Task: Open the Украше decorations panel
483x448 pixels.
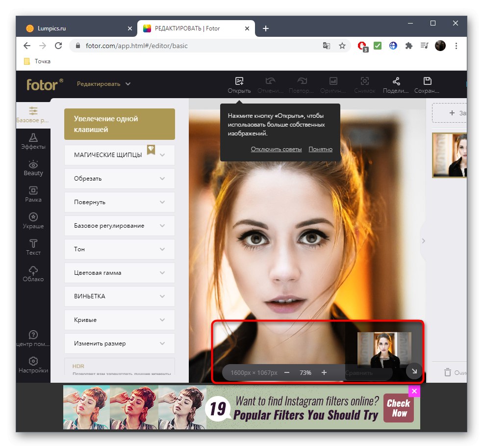Action: click(x=33, y=221)
